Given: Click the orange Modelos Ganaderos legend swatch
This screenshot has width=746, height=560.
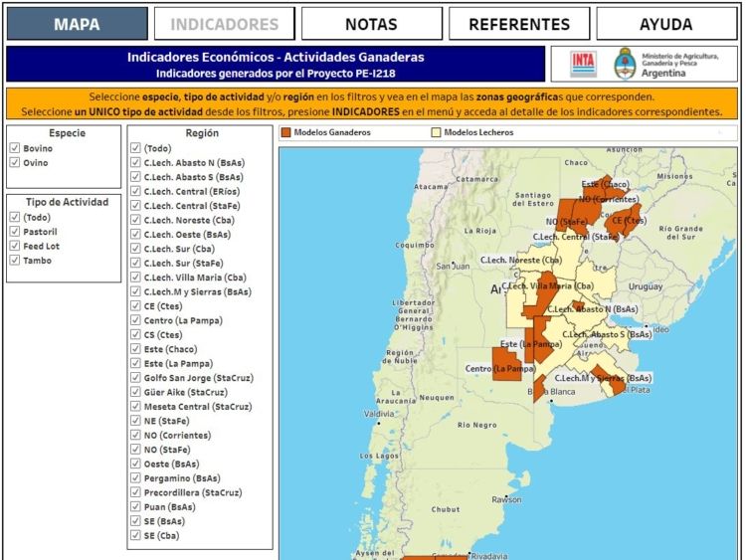Looking at the screenshot, I should [286, 131].
